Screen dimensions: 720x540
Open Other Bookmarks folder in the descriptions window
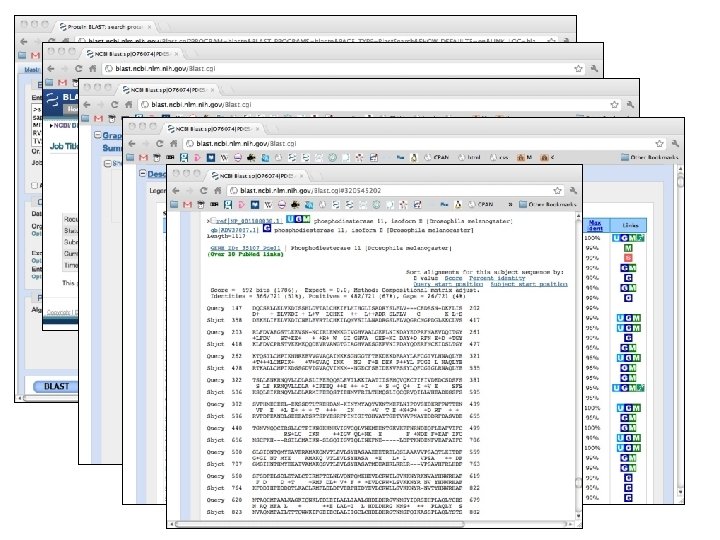(x=649, y=158)
